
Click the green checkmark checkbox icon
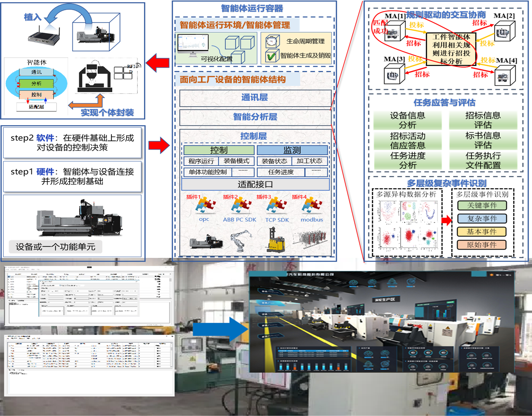click(x=272, y=56)
